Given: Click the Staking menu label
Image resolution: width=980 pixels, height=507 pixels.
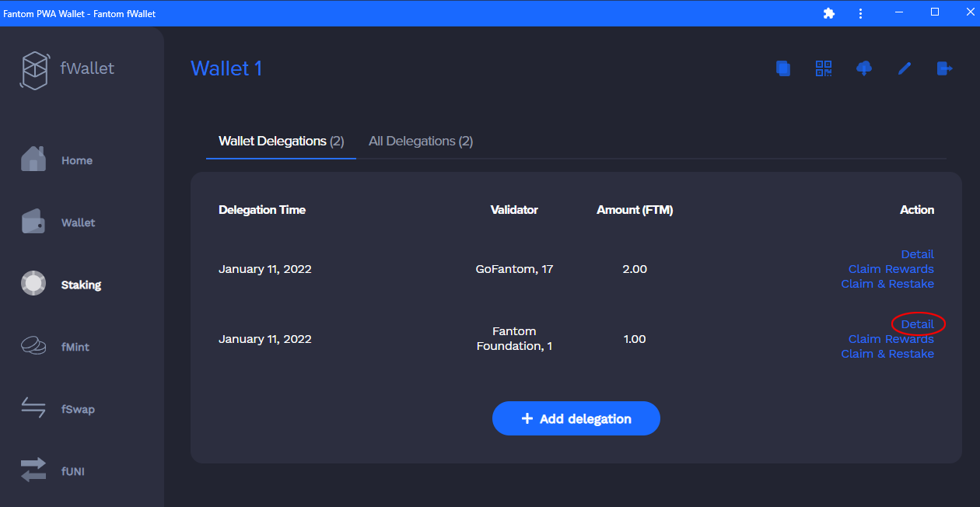Looking at the screenshot, I should [x=81, y=285].
